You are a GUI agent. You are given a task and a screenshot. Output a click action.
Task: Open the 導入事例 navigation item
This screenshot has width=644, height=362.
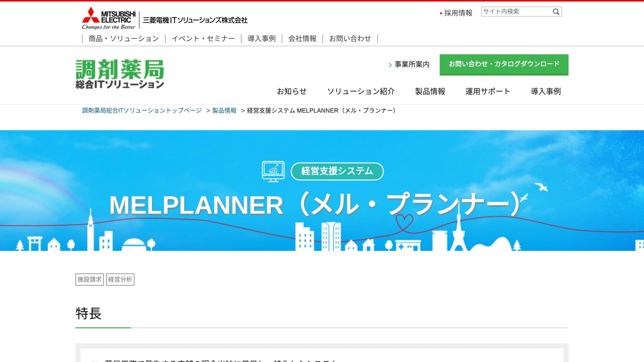[546, 91]
